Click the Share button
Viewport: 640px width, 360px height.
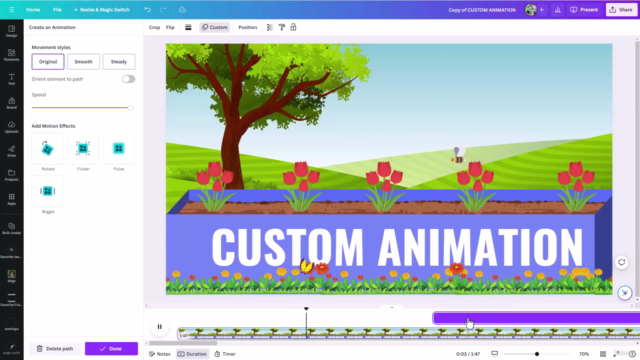pyautogui.click(x=621, y=9)
